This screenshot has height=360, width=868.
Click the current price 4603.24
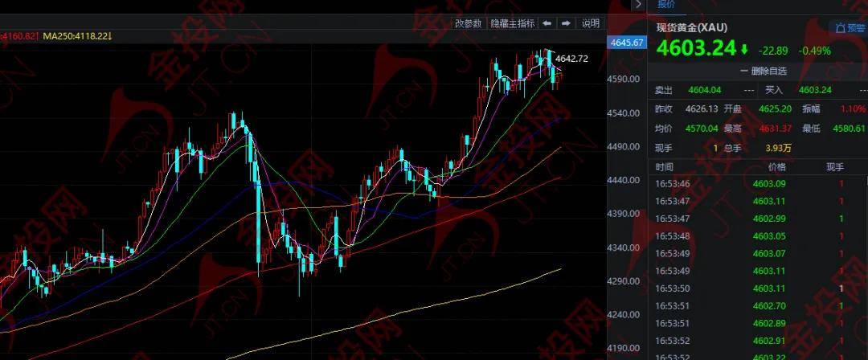[x=696, y=49]
